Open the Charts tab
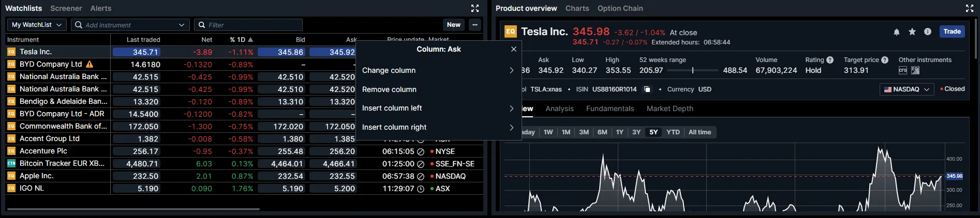 (x=577, y=8)
